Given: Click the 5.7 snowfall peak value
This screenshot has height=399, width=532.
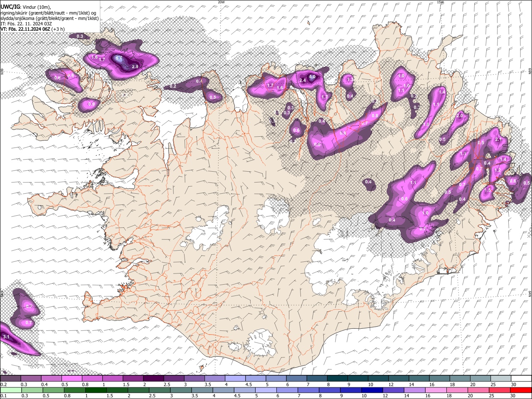Looking at the screenshot, I should point(119,58).
